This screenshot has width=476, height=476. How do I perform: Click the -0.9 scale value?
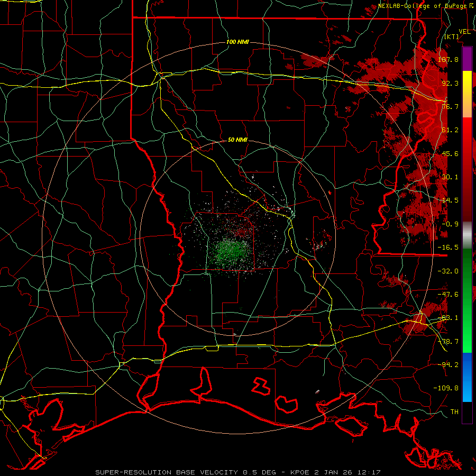[450, 224]
